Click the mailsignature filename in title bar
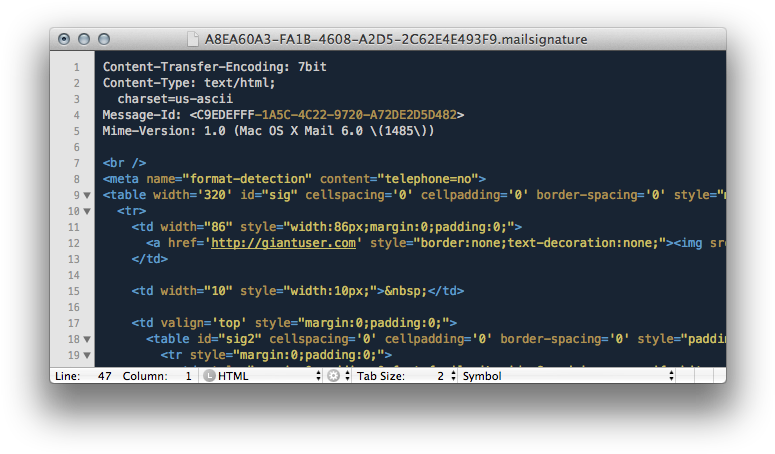This screenshot has height=454, width=775. pyautogui.click(x=396, y=39)
